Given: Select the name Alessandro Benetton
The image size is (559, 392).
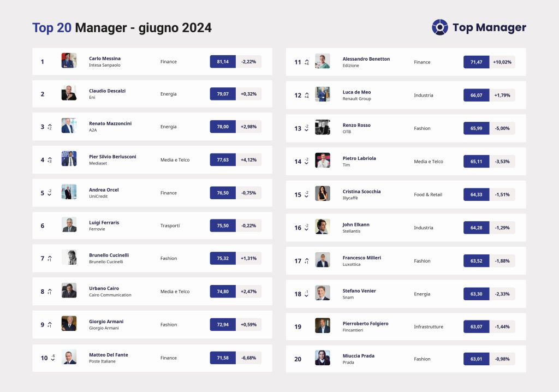Looking at the screenshot, I should pos(366,59).
